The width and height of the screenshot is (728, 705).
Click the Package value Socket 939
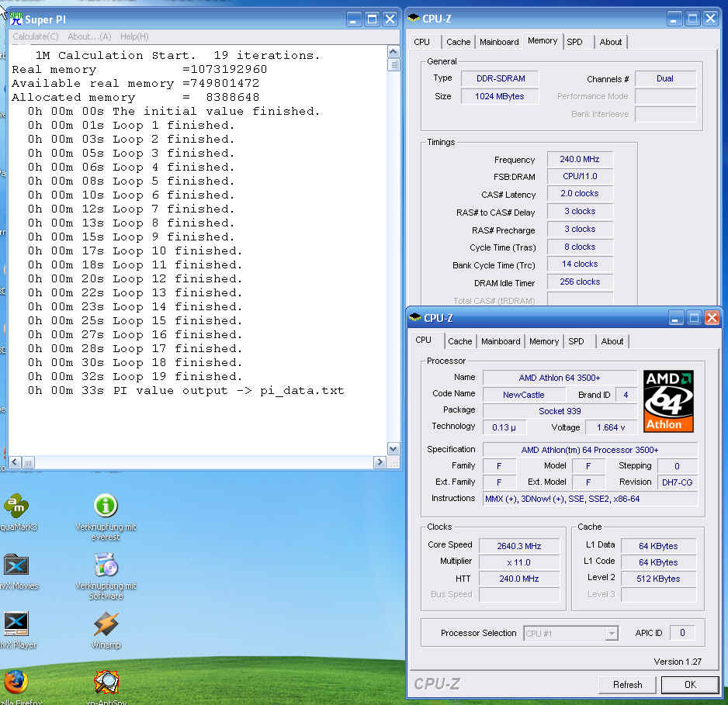(x=560, y=411)
